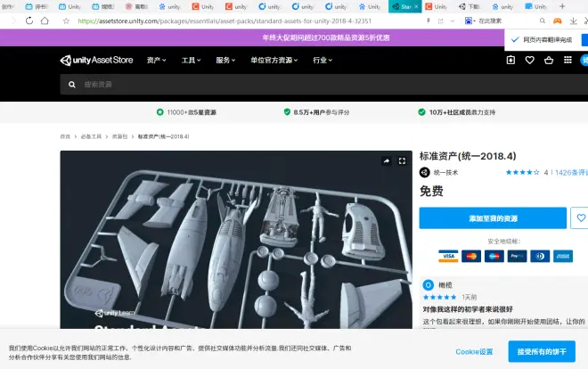Go to the browser home page icon
588x369 pixels.
pyautogui.click(x=45, y=20)
